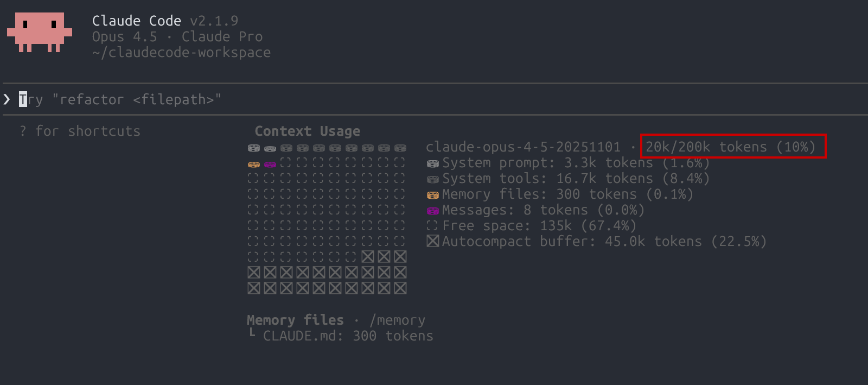Click the System prompt legend icon
Image resolution: width=868 pixels, height=385 pixels.
[432, 163]
